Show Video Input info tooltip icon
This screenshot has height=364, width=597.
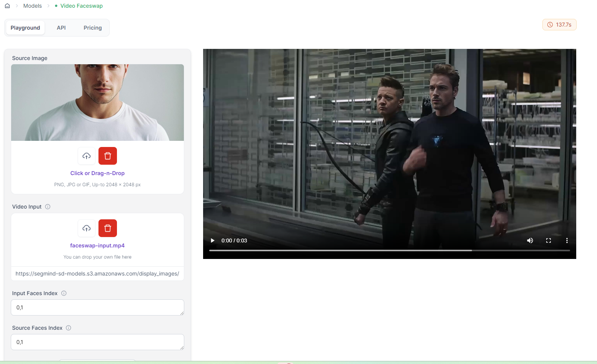[48, 207]
